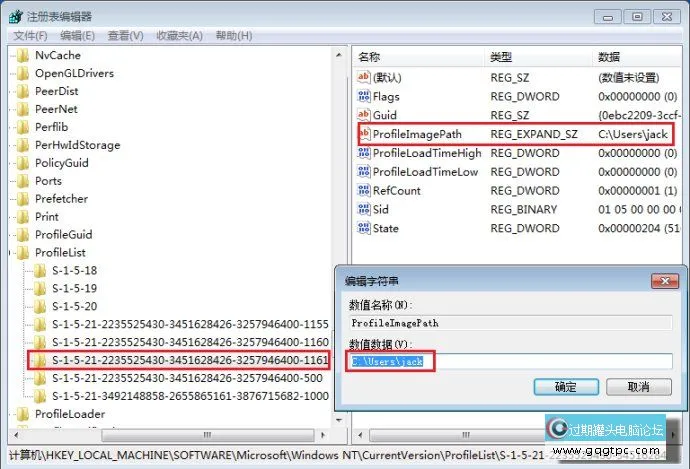This screenshot has height=469, width=690.
Task: Click the Registry Editor title bar icon
Action: 15,17
